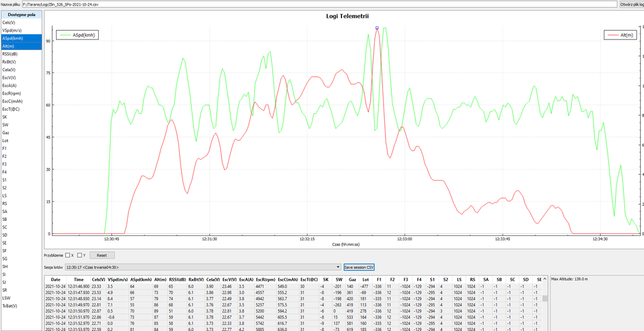Viewport: 644px width, 331px height.
Task: Select EscR(rpm) field in the list
Action: coord(12,93)
